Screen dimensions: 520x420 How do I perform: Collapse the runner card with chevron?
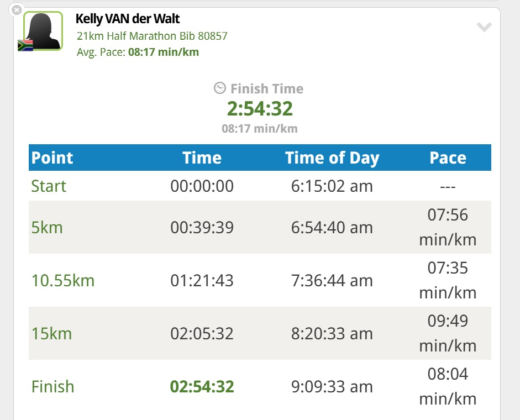484,27
